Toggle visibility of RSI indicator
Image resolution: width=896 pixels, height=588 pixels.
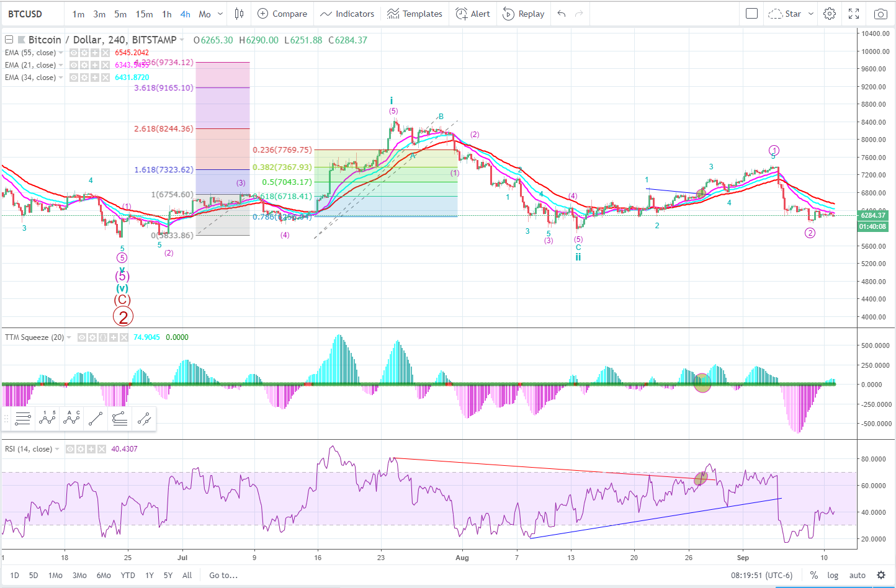point(70,449)
